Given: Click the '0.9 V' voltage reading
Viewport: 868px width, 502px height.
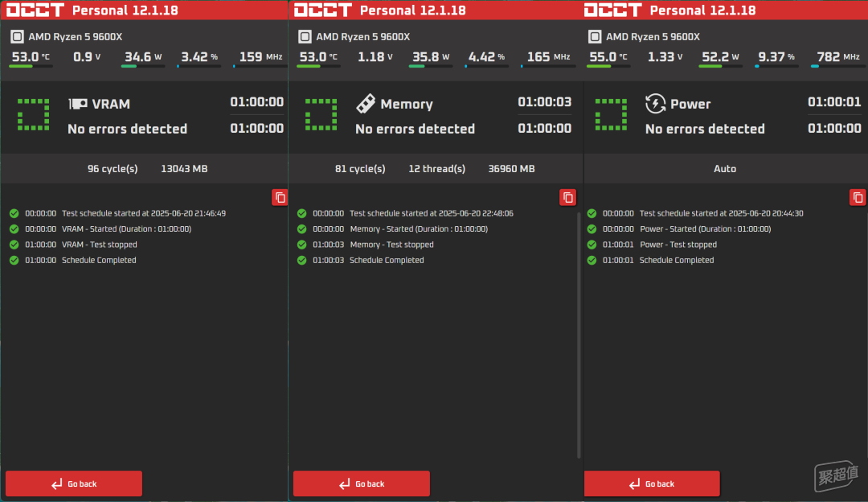Looking at the screenshot, I should (87, 56).
